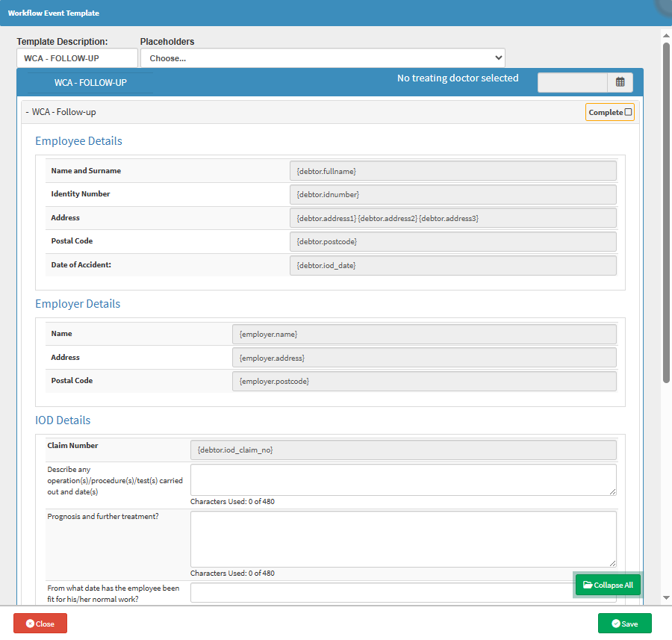Open the Placeholders dropdown

323,58
